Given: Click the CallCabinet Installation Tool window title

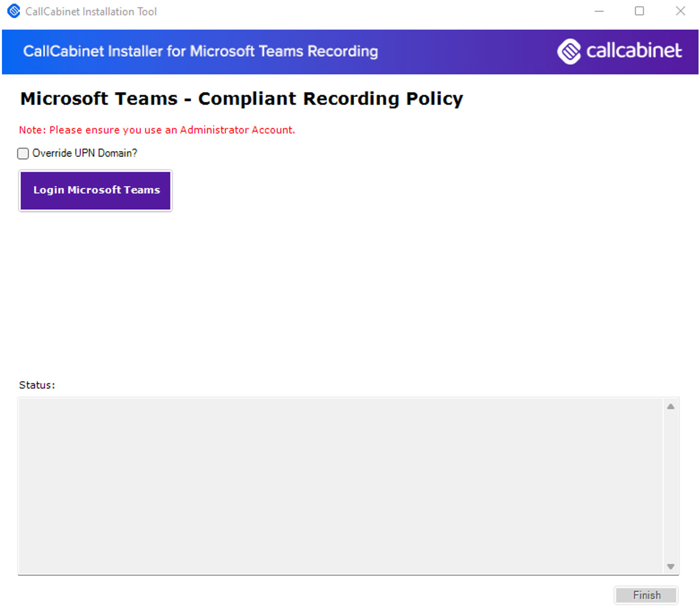Looking at the screenshot, I should 91,11.
